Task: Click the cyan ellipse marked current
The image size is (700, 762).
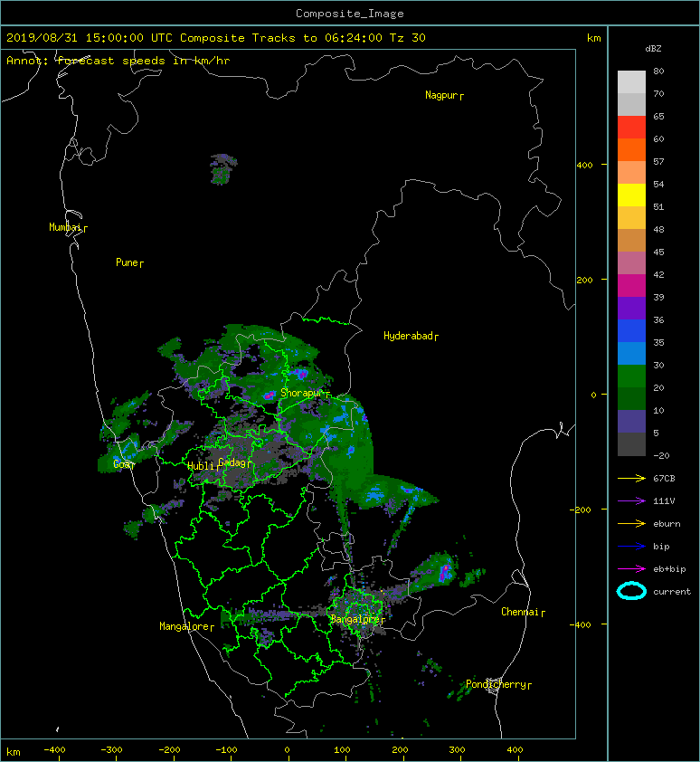Action: coord(631,591)
